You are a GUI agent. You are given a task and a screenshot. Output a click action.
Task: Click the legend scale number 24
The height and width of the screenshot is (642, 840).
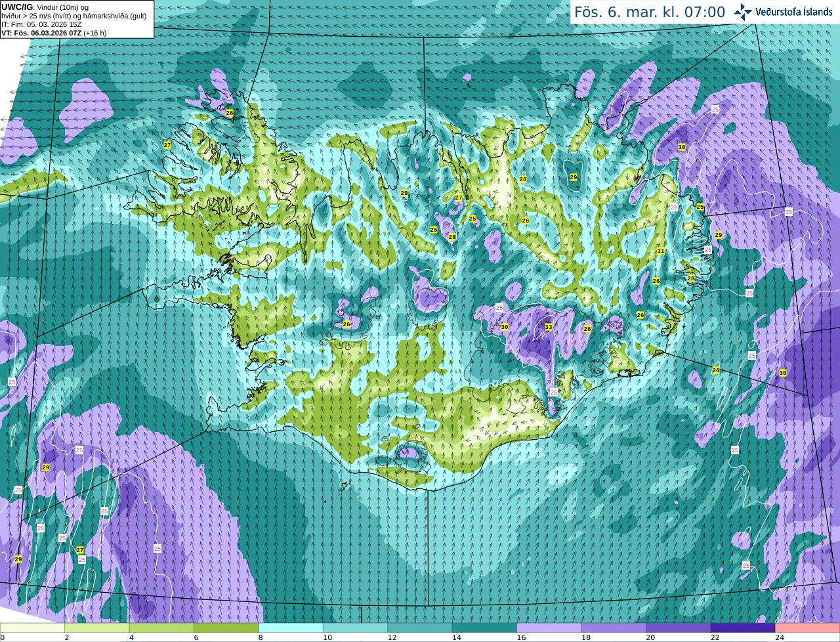(x=780, y=637)
